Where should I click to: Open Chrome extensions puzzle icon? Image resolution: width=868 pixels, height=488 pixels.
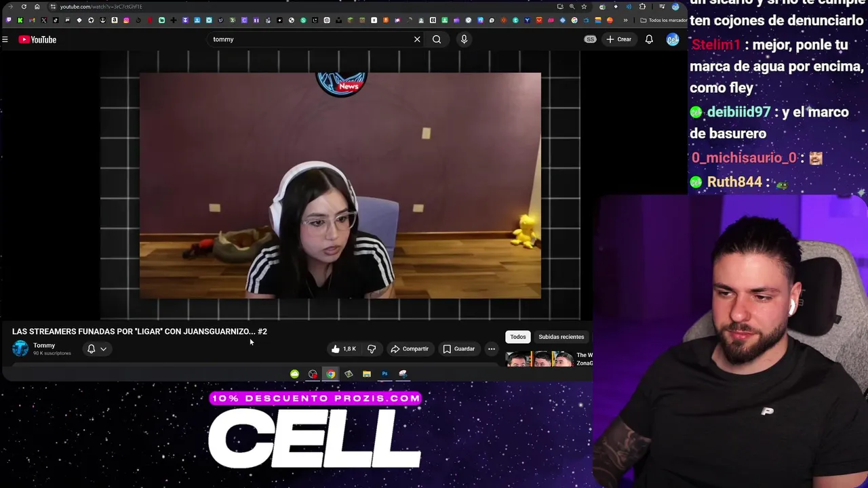coord(642,7)
